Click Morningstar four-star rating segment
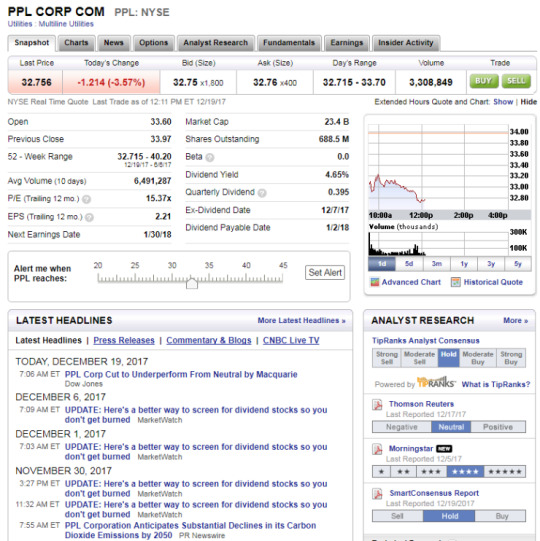This screenshot has width=540, height=541. pos(465,472)
